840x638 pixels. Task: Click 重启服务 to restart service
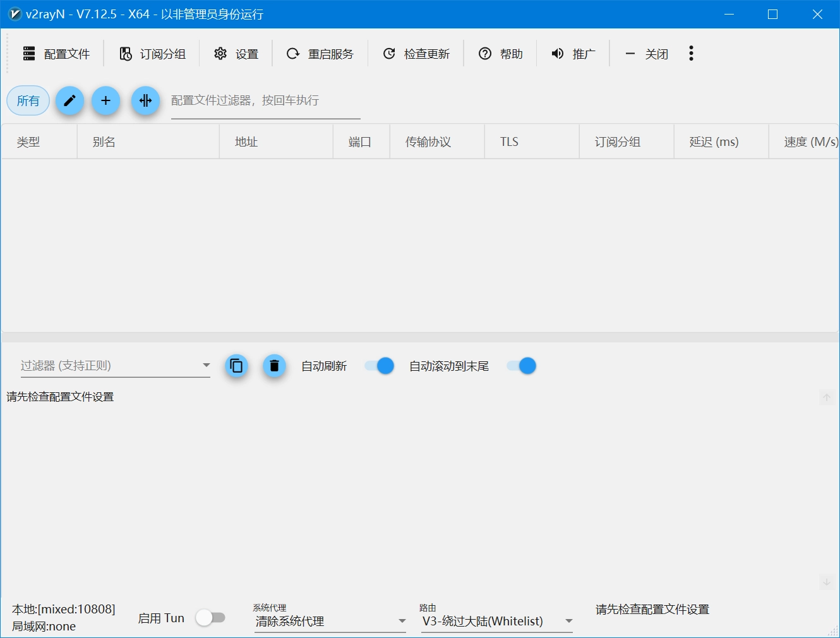point(320,54)
